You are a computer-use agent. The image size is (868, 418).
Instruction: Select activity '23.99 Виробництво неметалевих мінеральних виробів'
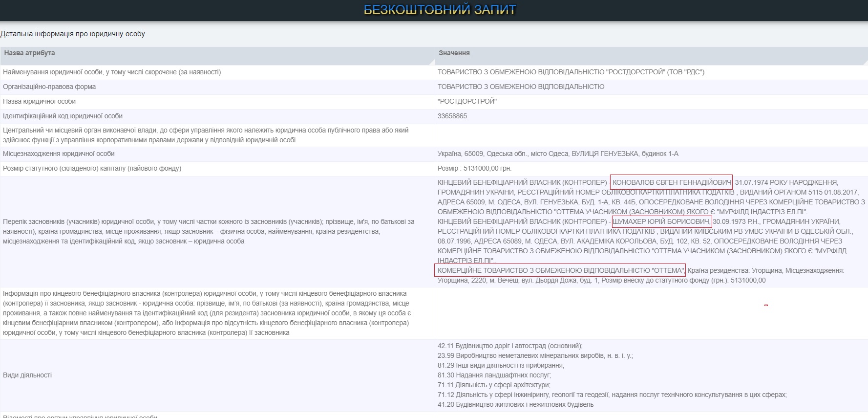pyautogui.click(x=535, y=355)
